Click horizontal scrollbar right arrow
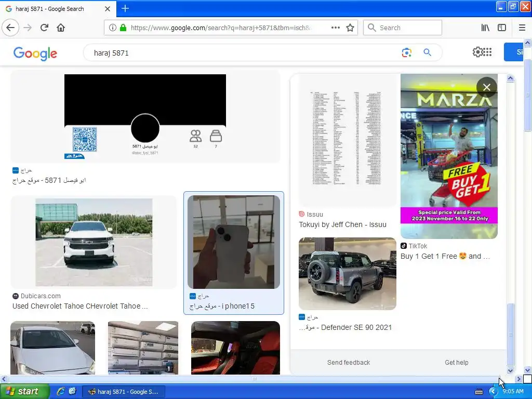The height and width of the screenshot is (399, 532). point(518,379)
